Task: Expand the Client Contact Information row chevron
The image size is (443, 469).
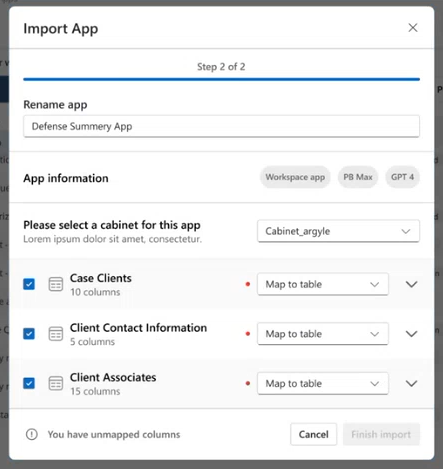Action: [411, 334]
